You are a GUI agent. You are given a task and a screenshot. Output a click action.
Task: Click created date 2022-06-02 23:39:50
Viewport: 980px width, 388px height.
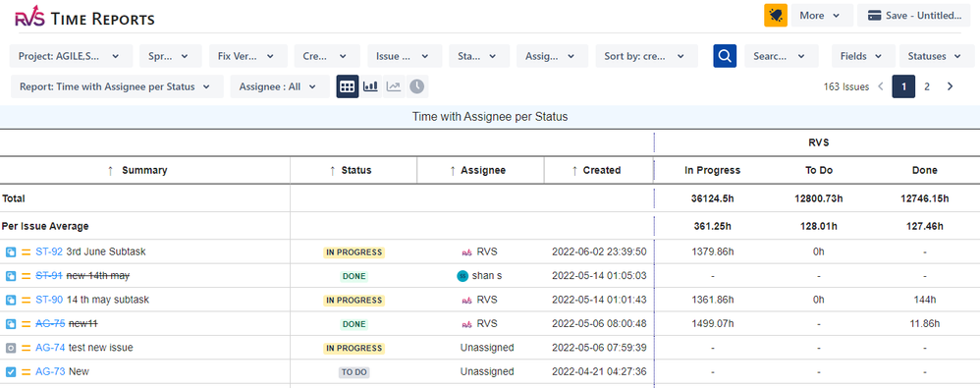coord(599,251)
